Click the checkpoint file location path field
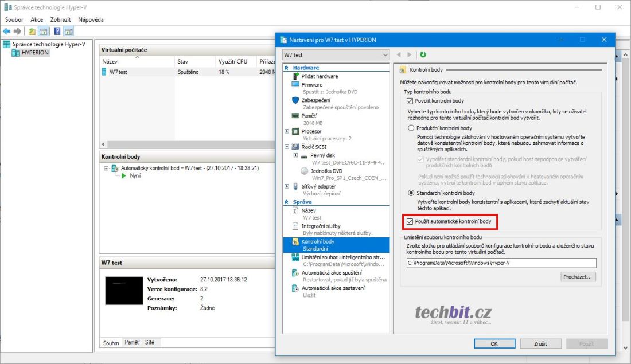The width and height of the screenshot is (631, 364). click(x=501, y=263)
